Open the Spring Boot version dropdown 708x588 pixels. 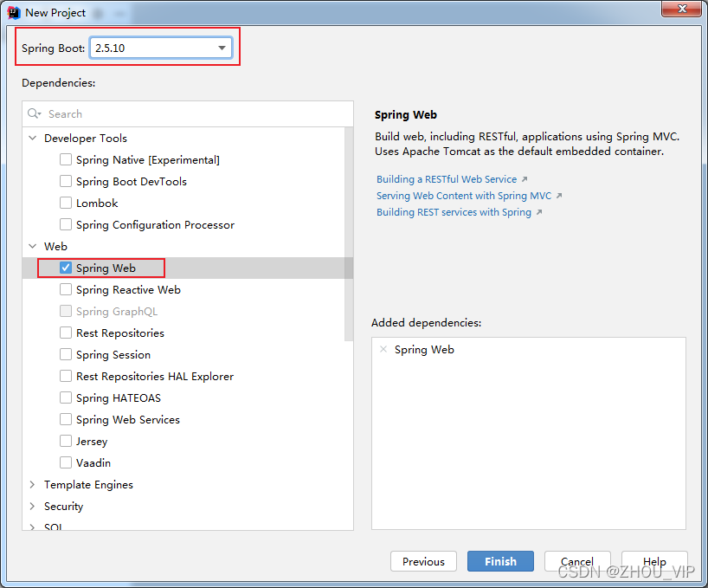point(161,48)
